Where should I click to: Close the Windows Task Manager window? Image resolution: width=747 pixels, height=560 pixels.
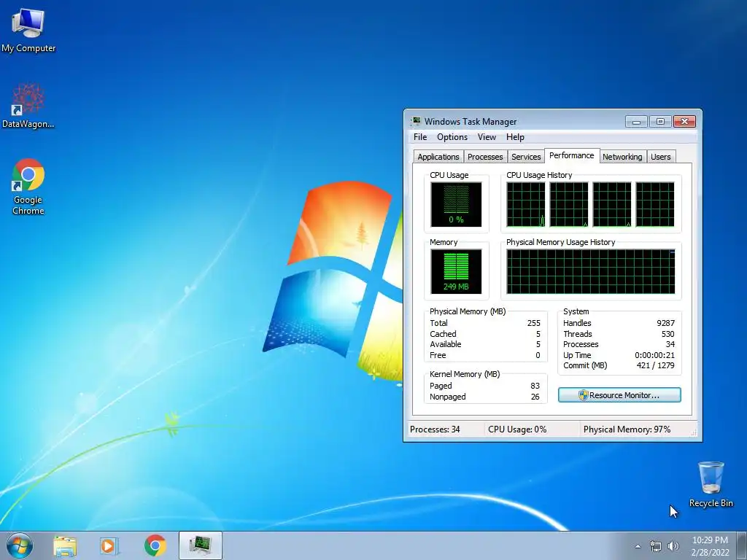(684, 122)
